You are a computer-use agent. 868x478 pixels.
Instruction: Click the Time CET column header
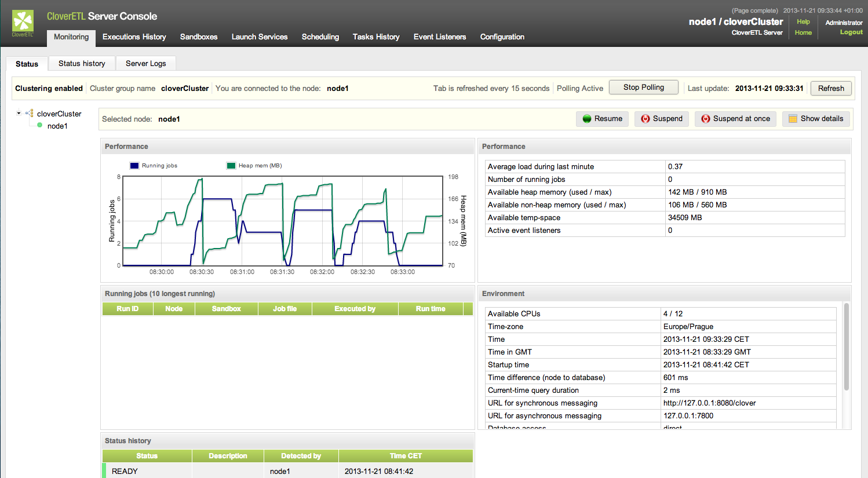(406, 456)
